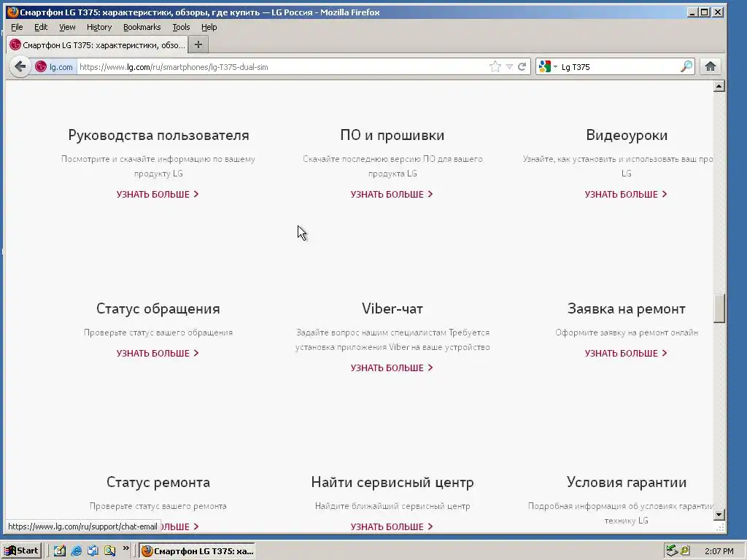Viewport: 747px width, 560px height.
Task: Click the scrollbar down arrow
Action: (719, 515)
